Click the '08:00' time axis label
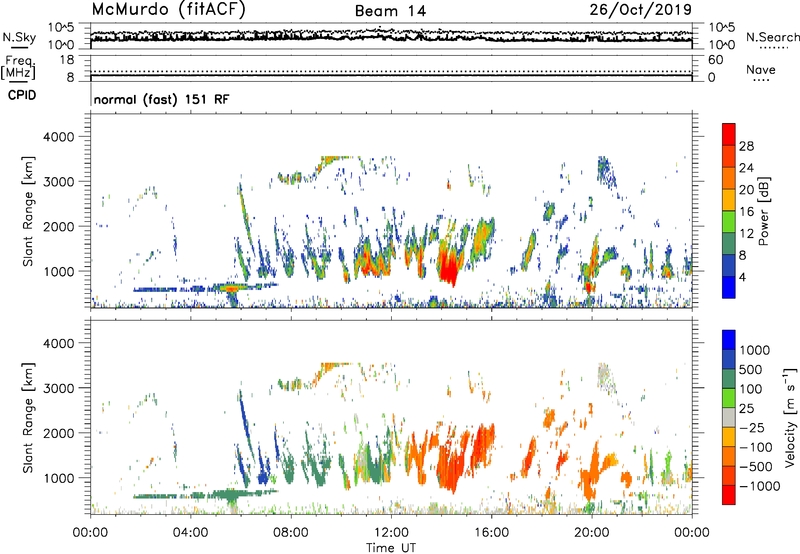800x554 pixels. (291, 533)
